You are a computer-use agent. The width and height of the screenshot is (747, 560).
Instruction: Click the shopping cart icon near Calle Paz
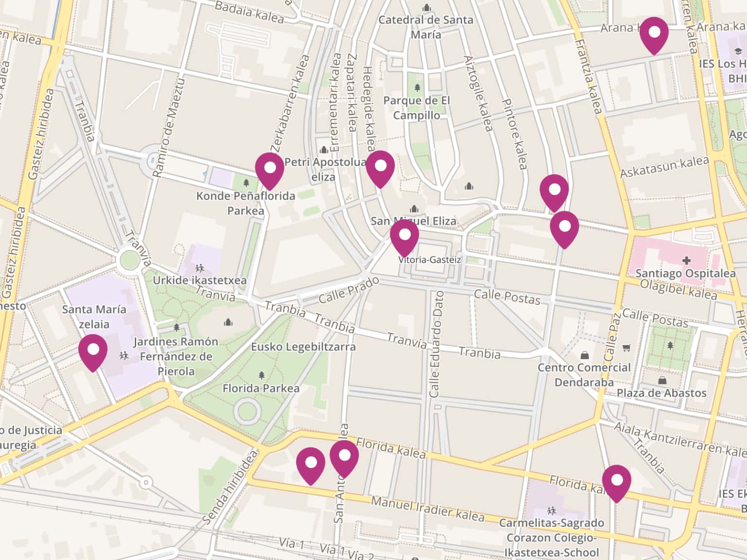(626, 348)
